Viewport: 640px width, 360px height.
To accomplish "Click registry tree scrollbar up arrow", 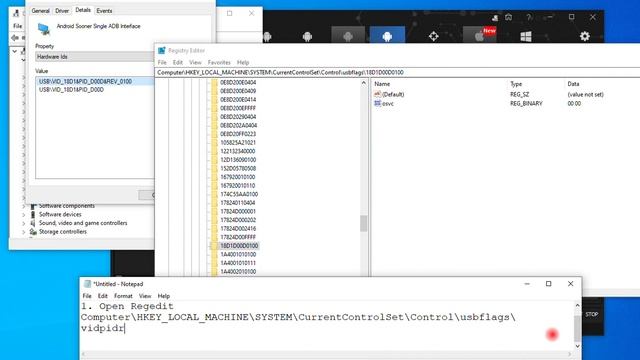I will [x=364, y=83].
